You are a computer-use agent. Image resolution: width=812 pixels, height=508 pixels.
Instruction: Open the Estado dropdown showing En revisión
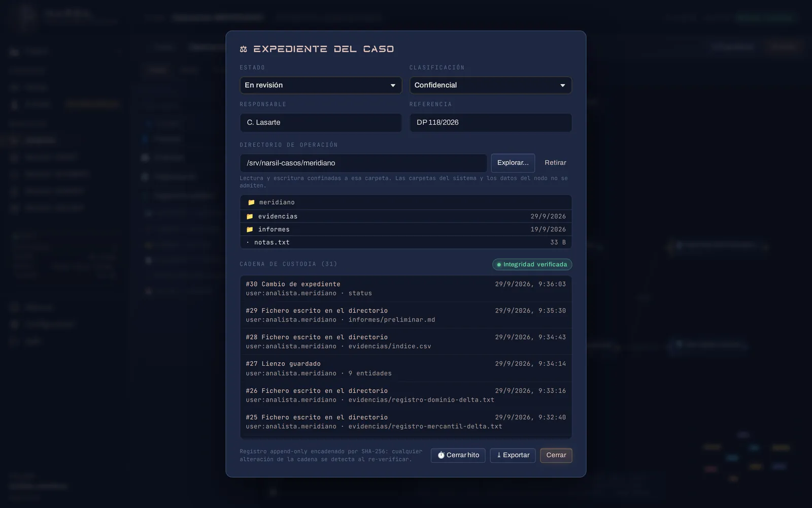(321, 85)
